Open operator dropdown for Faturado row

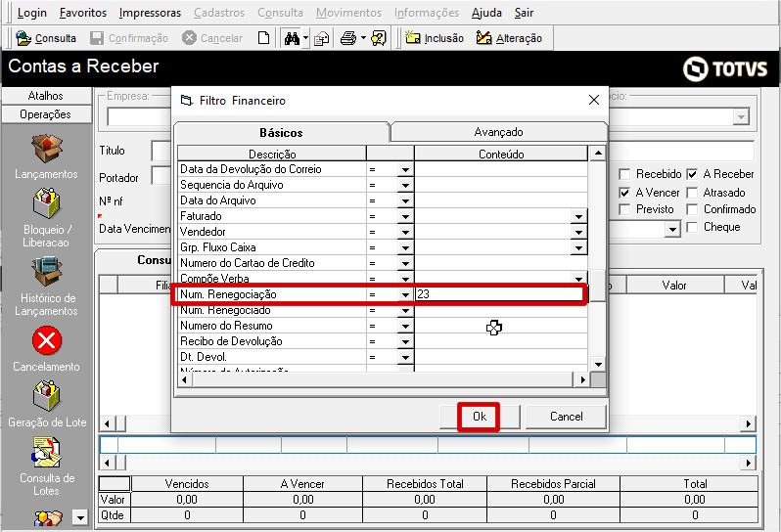tap(405, 216)
